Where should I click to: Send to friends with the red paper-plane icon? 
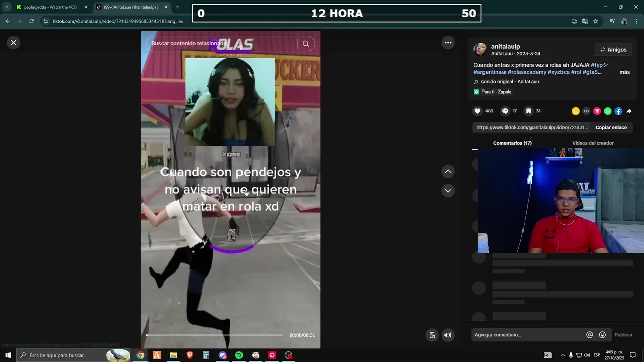coord(597,111)
